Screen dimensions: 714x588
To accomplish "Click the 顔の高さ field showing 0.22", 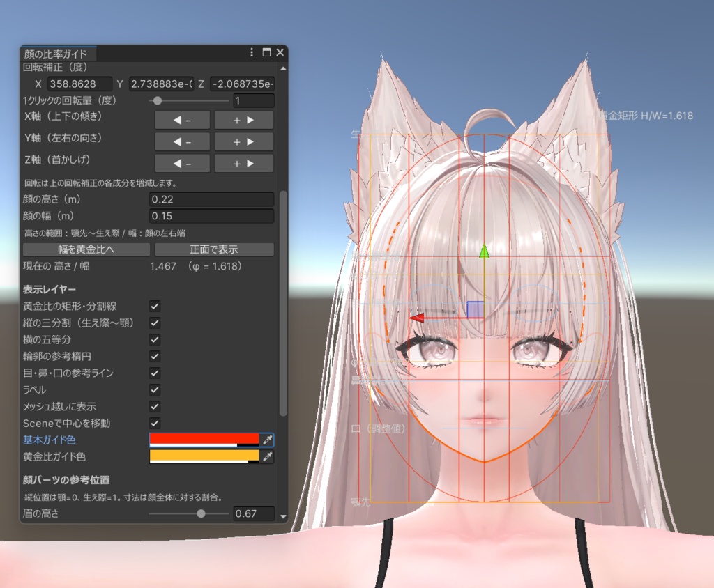I will pyautogui.click(x=212, y=199).
